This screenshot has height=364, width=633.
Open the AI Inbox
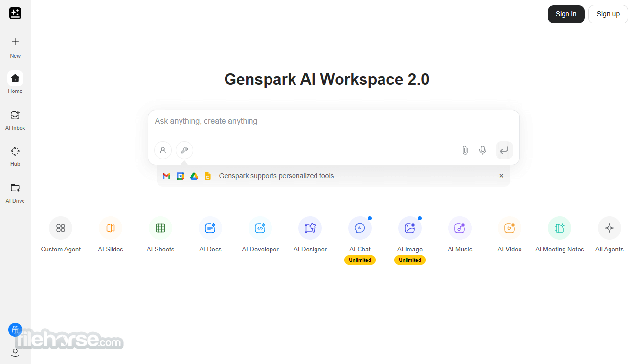pos(15,119)
